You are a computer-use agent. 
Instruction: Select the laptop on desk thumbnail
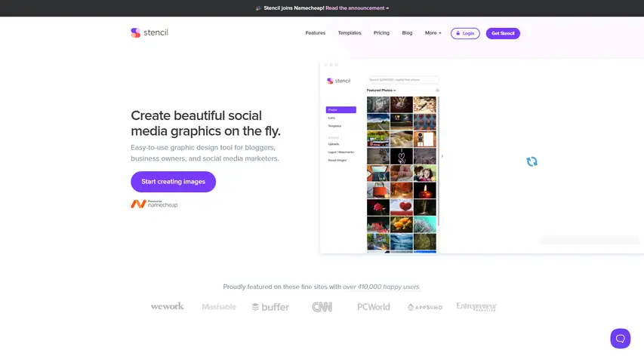click(377, 173)
